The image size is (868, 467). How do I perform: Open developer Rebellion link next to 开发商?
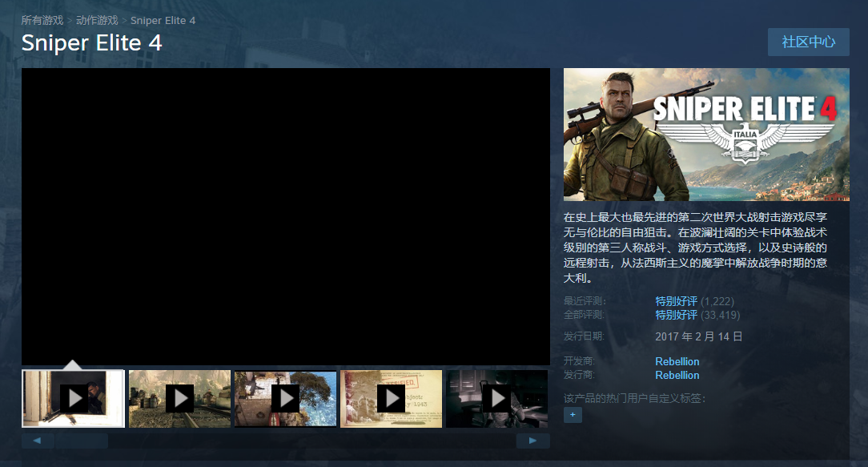[x=677, y=361]
